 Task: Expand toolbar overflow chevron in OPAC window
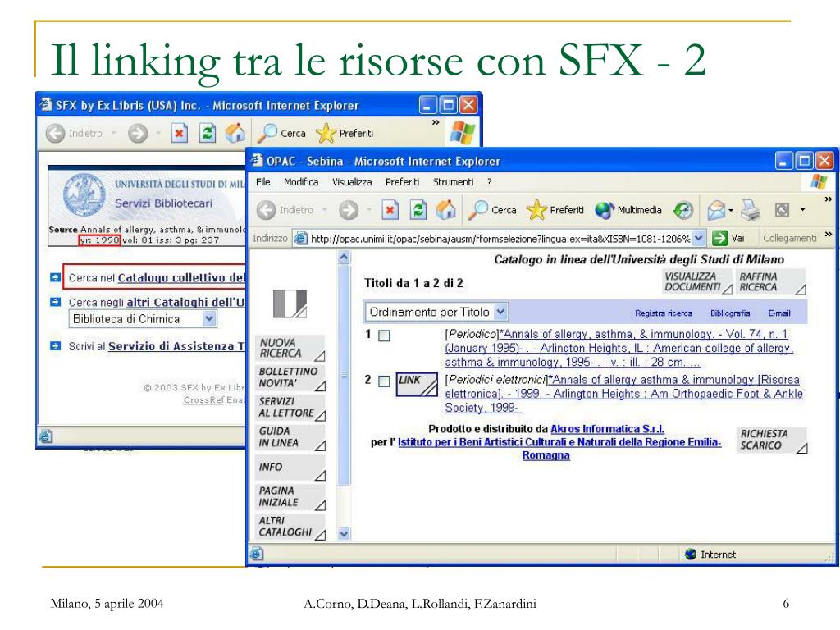pos(829,199)
